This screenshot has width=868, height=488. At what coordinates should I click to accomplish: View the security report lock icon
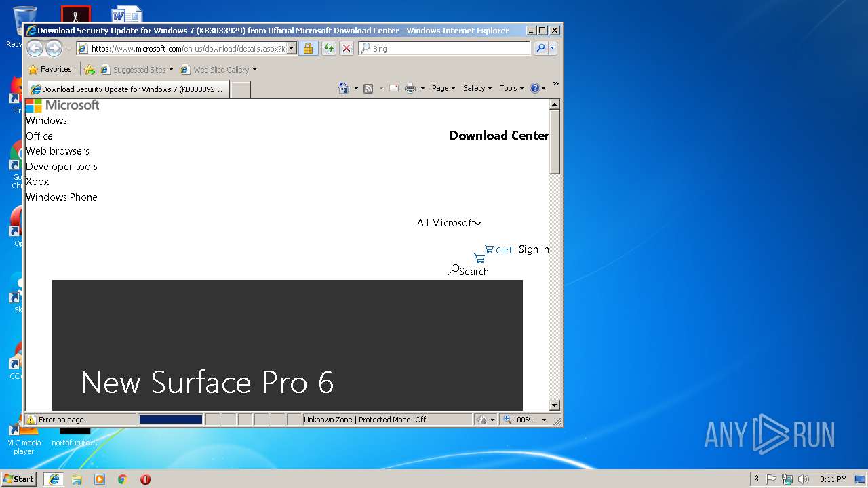coord(308,49)
